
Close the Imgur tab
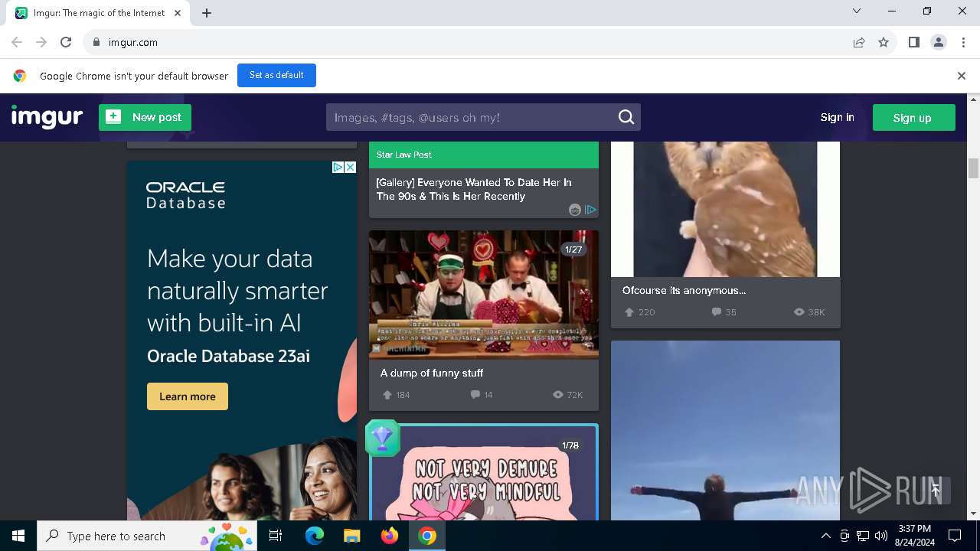click(178, 13)
